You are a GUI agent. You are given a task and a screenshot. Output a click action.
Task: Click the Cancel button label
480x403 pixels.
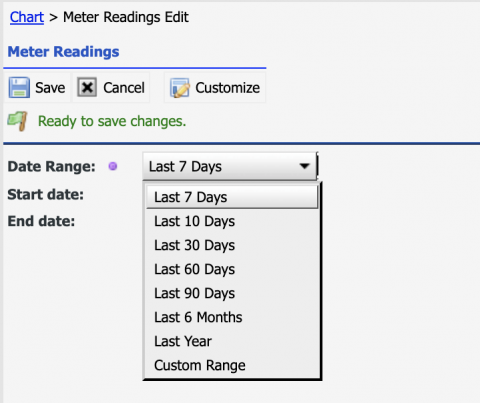pyautogui.click(x=124, y=88)
